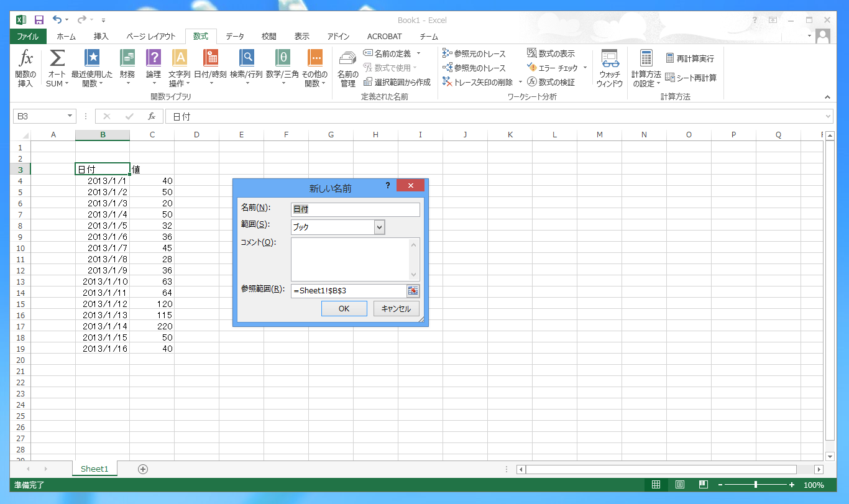Open the Date/Time (日付/時刻) functions menu

pyautogui.click(x=211, y=68)
